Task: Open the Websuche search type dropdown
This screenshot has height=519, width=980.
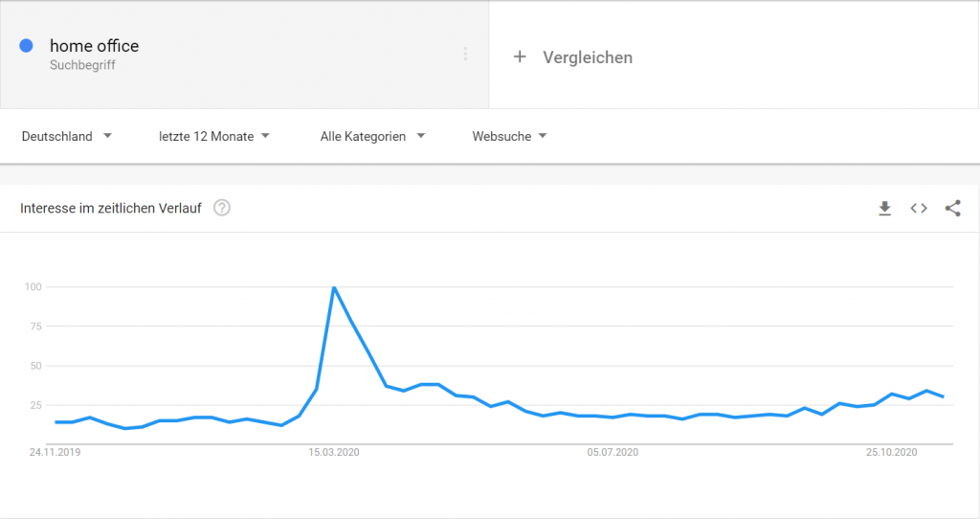Action: pos(509,136)
